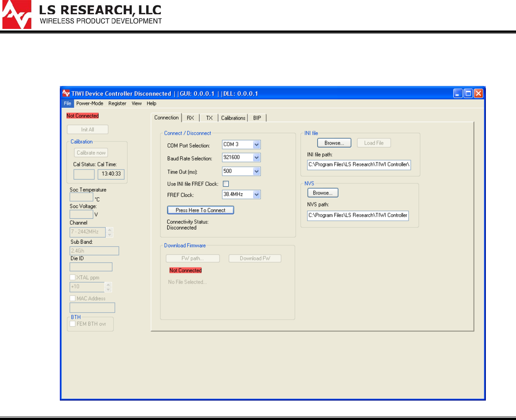Viewport: 516px width, 420px height.
Task: Click the NVS path field
Action: point(358,215)
